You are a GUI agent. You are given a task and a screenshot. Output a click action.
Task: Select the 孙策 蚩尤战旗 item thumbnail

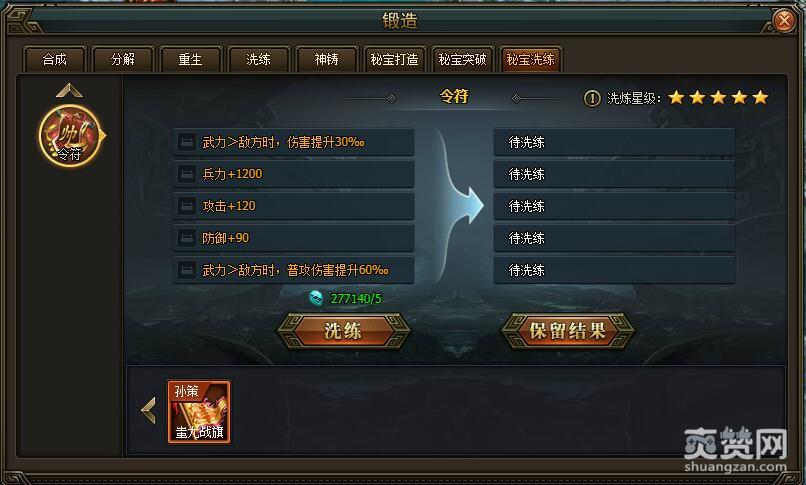(199, 412)
